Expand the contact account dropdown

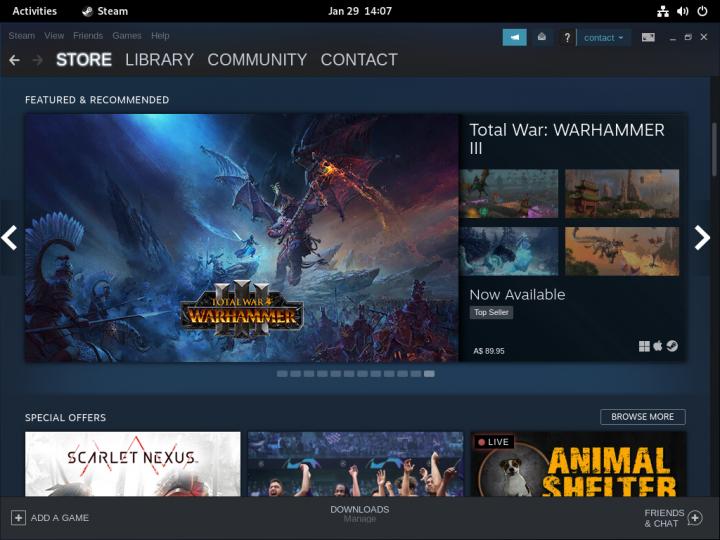603,38
